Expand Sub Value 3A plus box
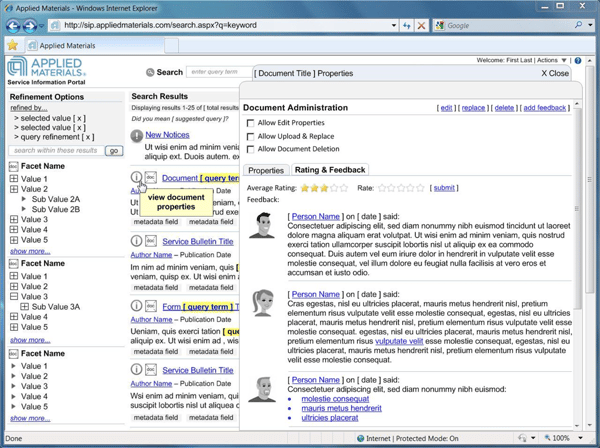600x448 pixels. 24,306
